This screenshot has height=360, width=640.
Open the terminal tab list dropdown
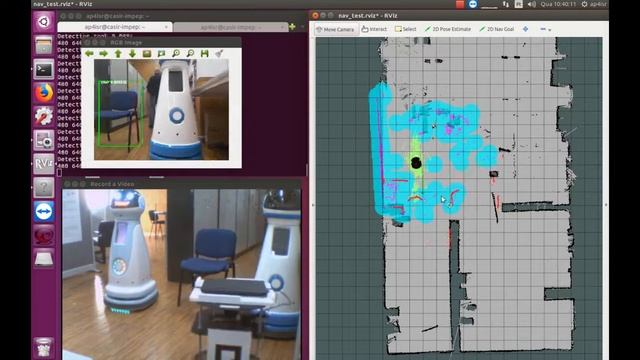[302, 27]
